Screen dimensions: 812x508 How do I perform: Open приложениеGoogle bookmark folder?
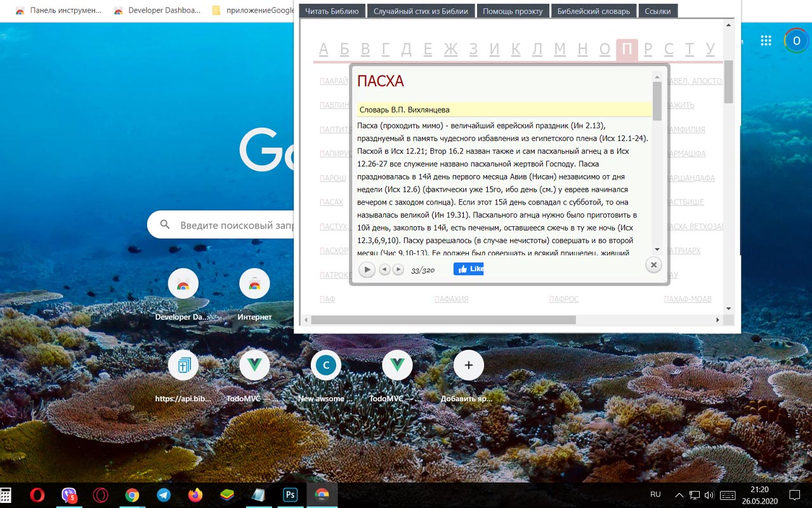click(254, 10)
